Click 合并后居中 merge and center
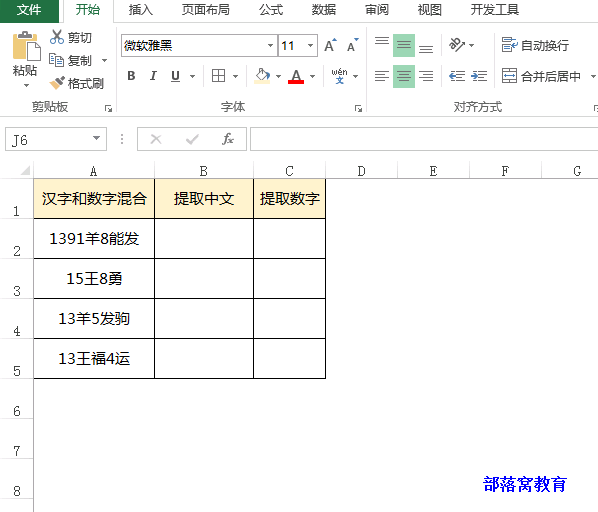The width and height of the screenshot is (598, 512). (x=541, y=76)
